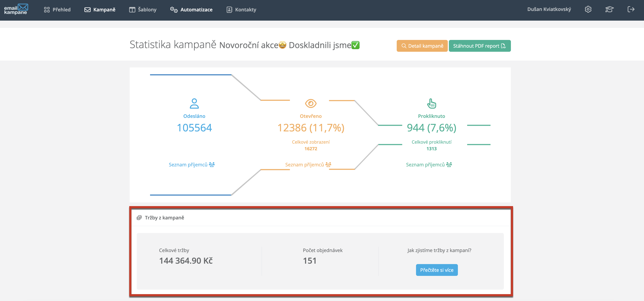This screenshot has height=301, width=644.
Task: Click the Přehled grid icon
Action: click(x=47, y=9)
